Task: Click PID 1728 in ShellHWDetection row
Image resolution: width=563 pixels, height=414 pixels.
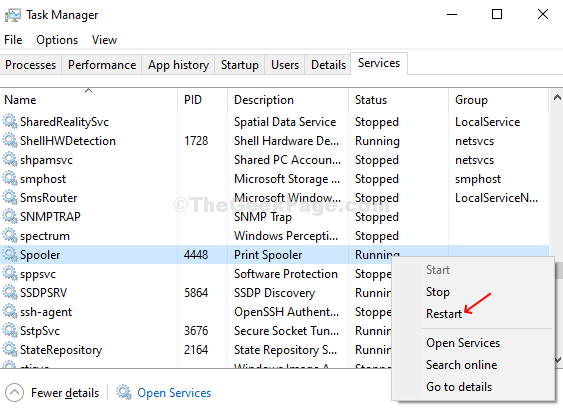Action: [196, 141]
